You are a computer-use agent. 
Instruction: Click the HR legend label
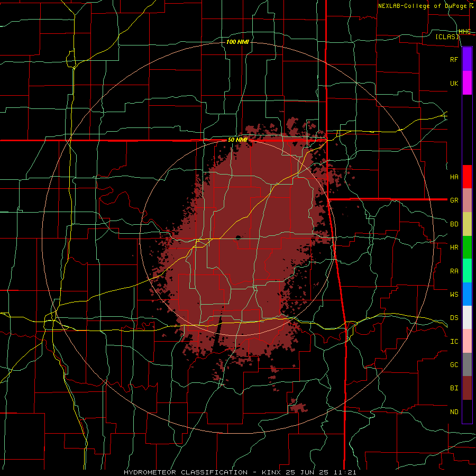tap(454, 247)
